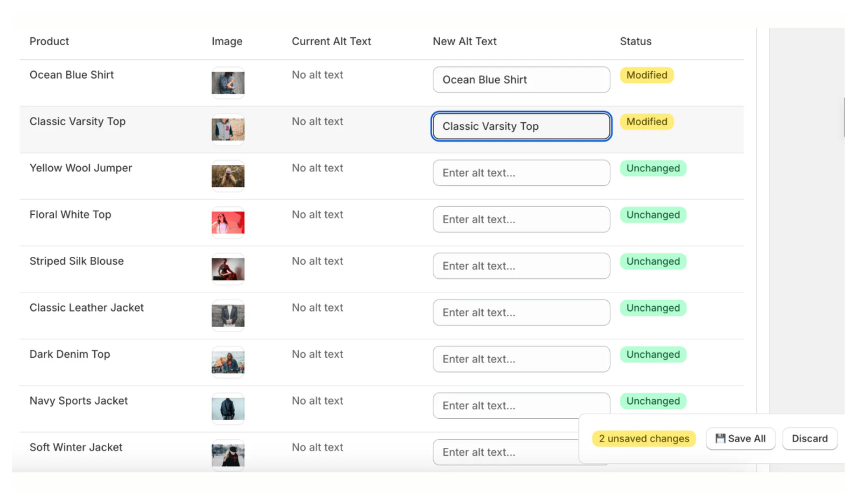View the Floral White Top image thumbnail
This screenshot has height=504, width=856.
[228, 223]
